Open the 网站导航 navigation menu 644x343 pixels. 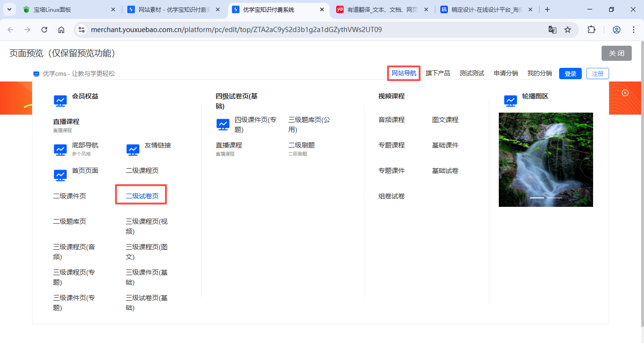click(x=404, y=73)
